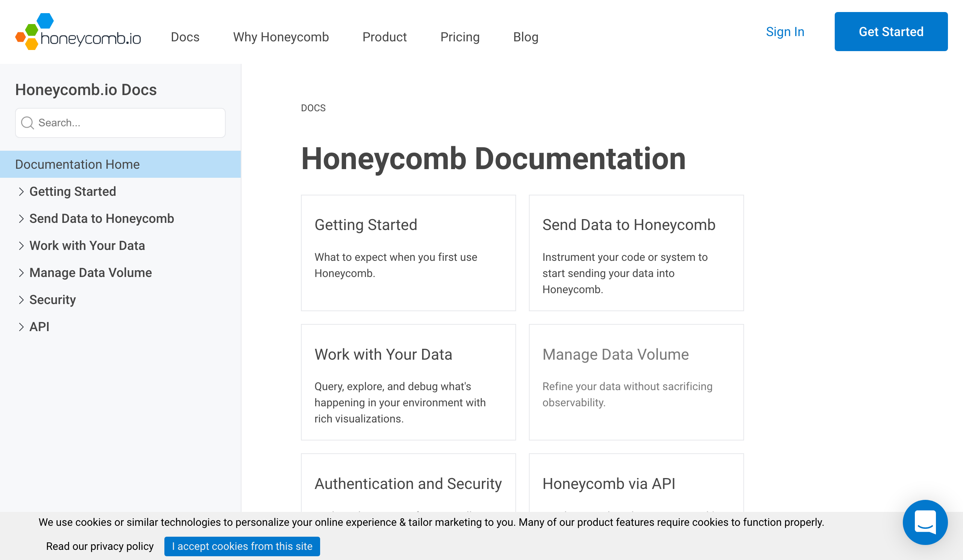Open the Honeycomb via API card

click(636, 483)
